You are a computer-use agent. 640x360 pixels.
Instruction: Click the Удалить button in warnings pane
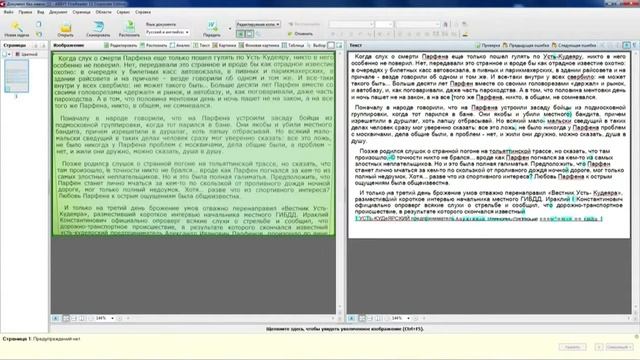click(x=572, y=347)
